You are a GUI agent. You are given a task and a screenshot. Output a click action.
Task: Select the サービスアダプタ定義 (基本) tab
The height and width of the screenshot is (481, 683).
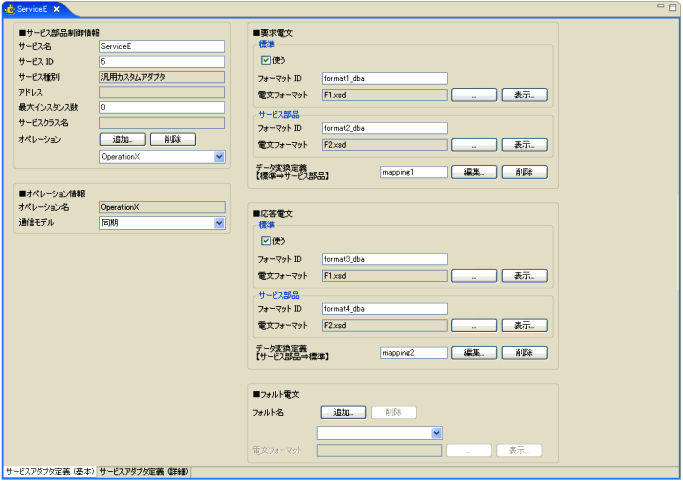click(x=49, y=470)
